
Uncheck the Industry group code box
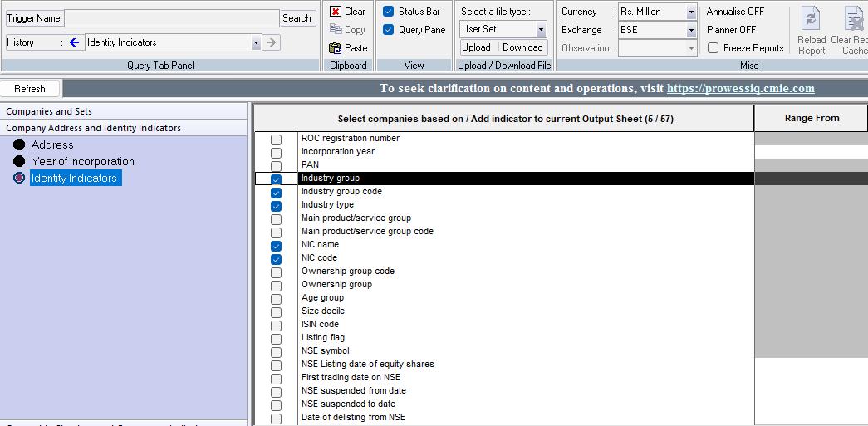[x=277, y=193]
